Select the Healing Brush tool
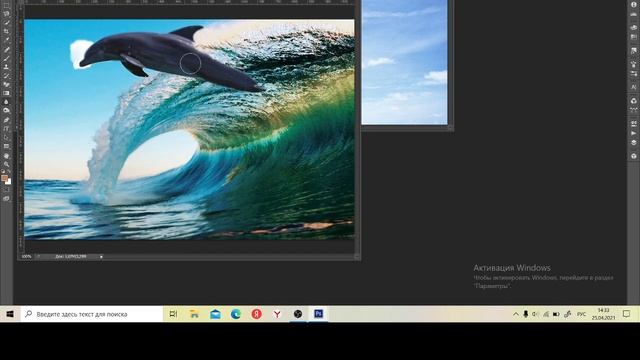 click(x=6, y=49)
